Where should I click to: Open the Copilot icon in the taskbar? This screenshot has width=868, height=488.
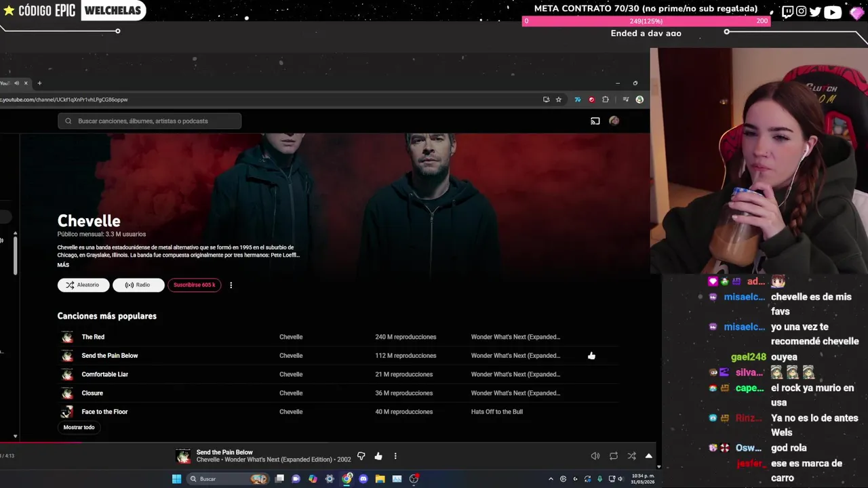click(x=313, y=479)
